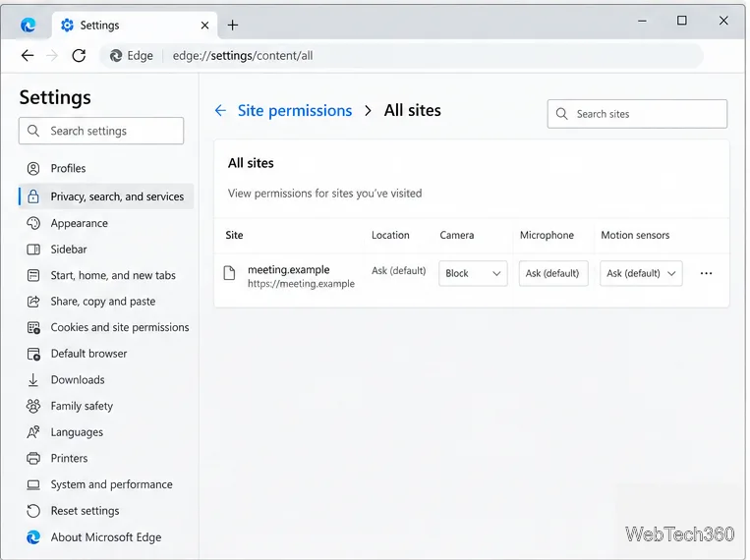Open Languages settings
This screenshot has width=750, height=560.
coord(106,432)
